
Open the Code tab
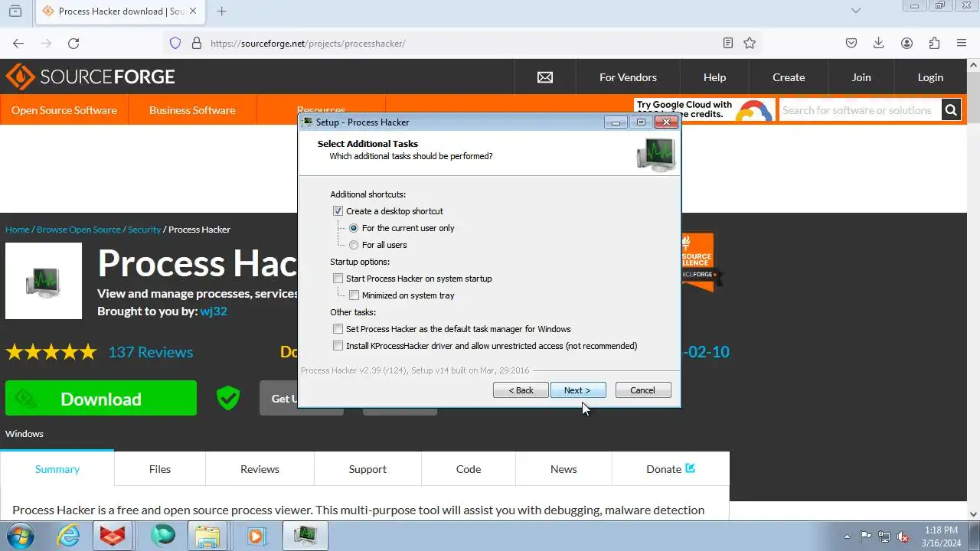[x=469, y=469]
